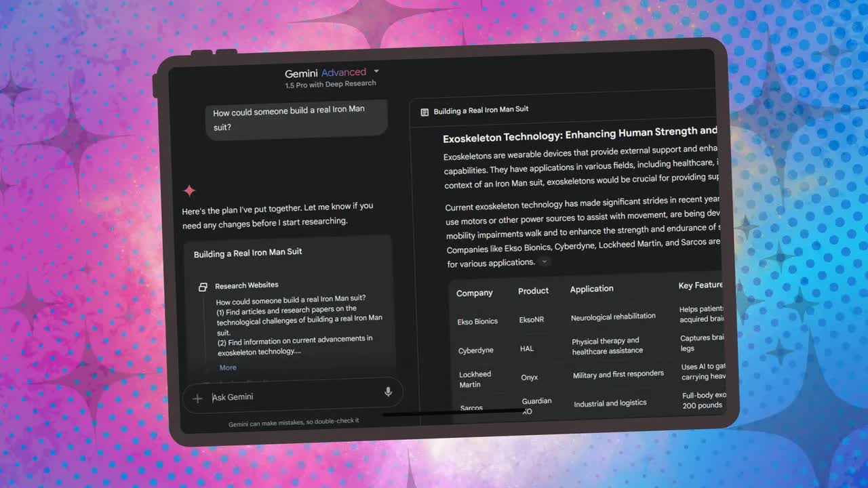Click the Product column header
The image size is (868, 488).
[533, 291]
